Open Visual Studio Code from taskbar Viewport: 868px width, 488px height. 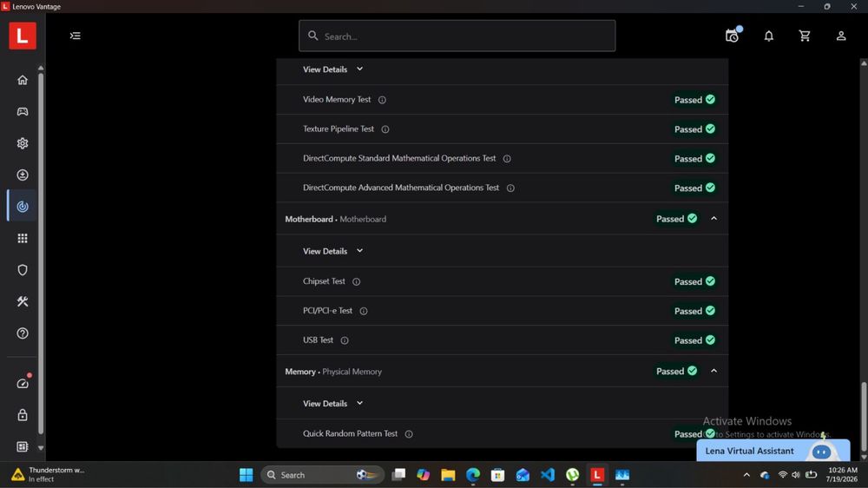pos(548,475)
